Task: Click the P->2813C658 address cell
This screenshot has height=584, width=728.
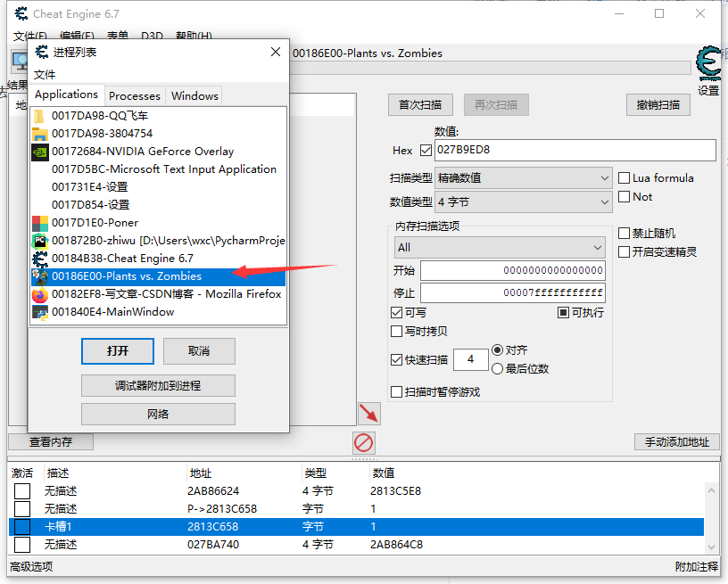Action: (x=222, y=509)
